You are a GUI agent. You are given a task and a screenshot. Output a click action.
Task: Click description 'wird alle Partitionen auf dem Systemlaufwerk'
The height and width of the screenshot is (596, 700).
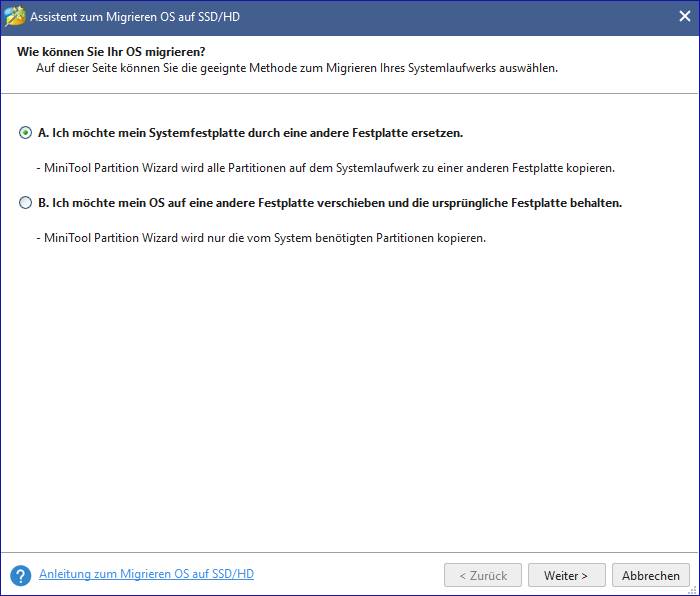[x=300, y=168]
